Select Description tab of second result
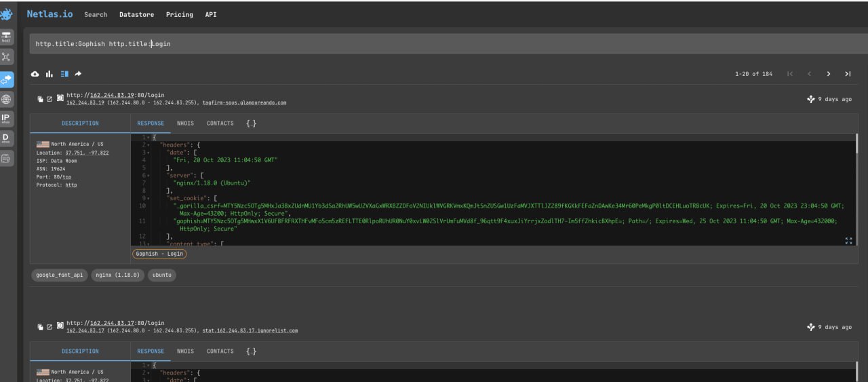This screenshot has height=382, width=868. pyautogui.click(x=80, y=351)
